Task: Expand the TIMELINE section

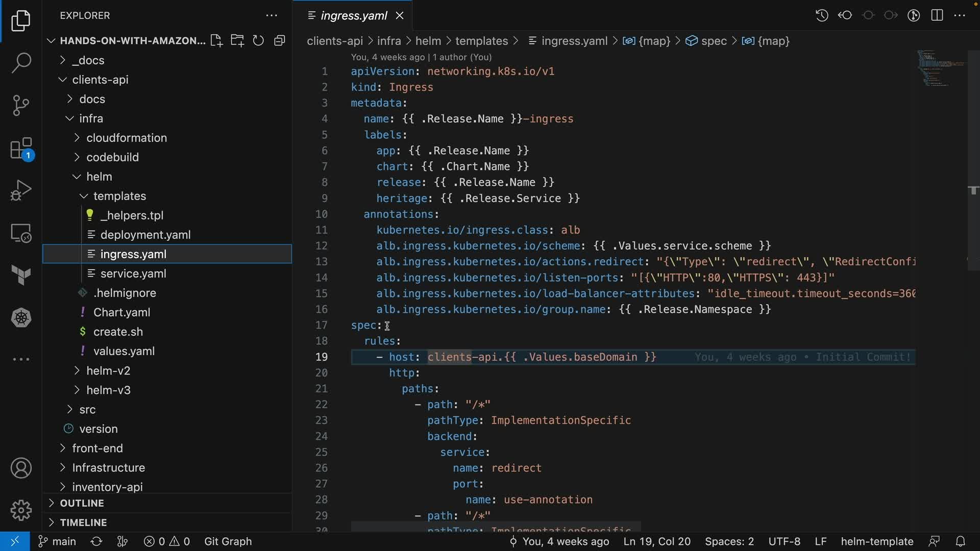Action: 83,522
